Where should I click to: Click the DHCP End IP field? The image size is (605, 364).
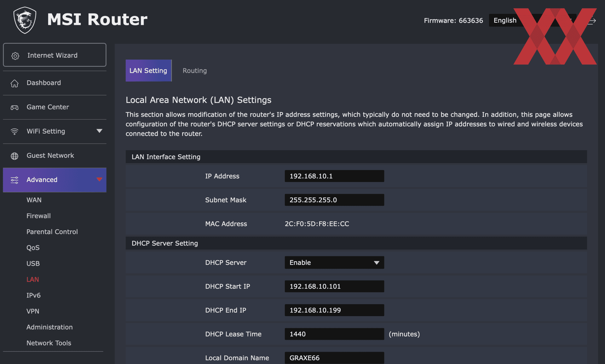(334, 310)
